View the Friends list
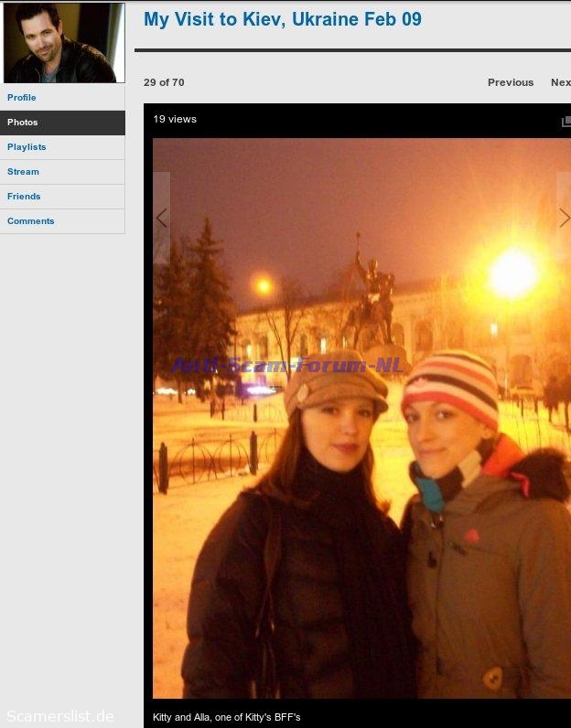 (x=24, y=197)
